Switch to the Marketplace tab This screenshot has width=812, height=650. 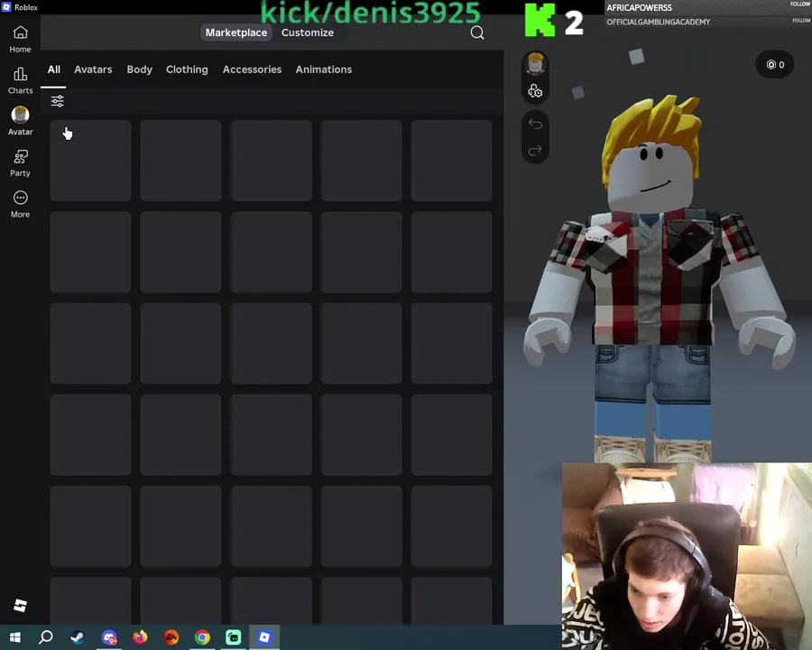(x=236, y=32)
